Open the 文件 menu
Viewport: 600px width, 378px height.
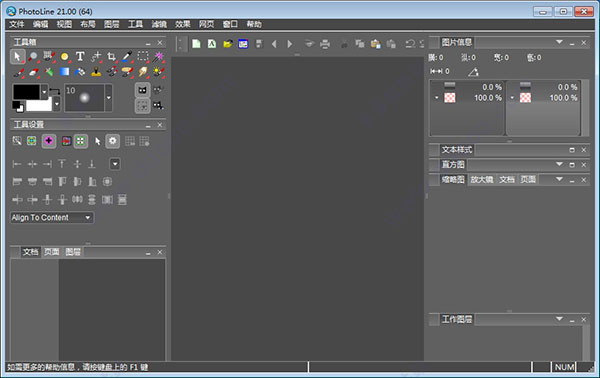pyautogui.click(x=16, y=24)
